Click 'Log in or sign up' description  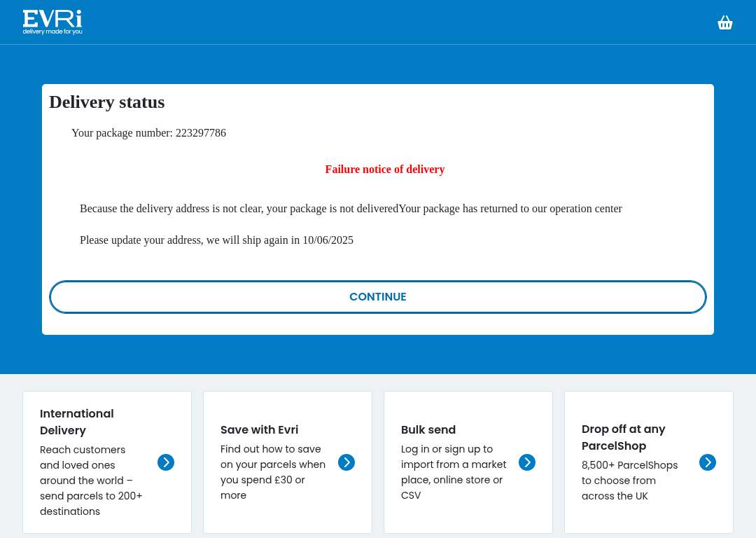454,472
